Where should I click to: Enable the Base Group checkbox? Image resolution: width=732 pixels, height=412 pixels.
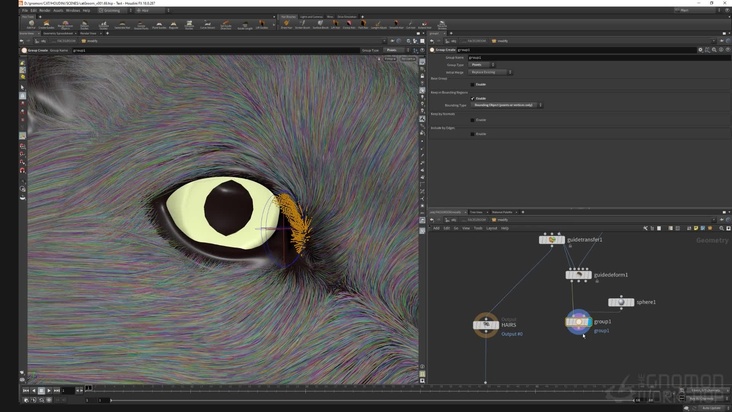(x=472, y=84)
